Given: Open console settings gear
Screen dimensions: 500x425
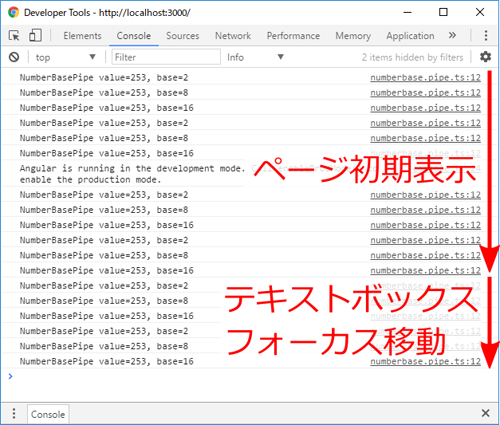Looking at the screenshot, I should point(485,57).
